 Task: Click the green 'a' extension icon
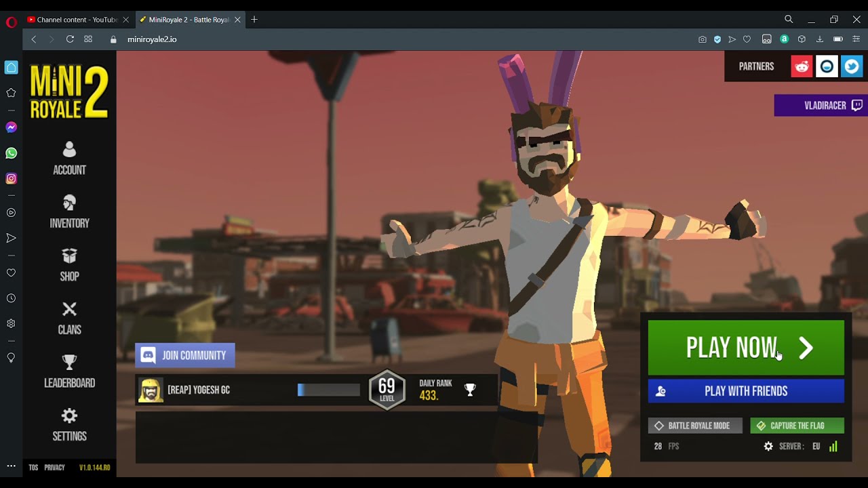[x=785, y=39]
